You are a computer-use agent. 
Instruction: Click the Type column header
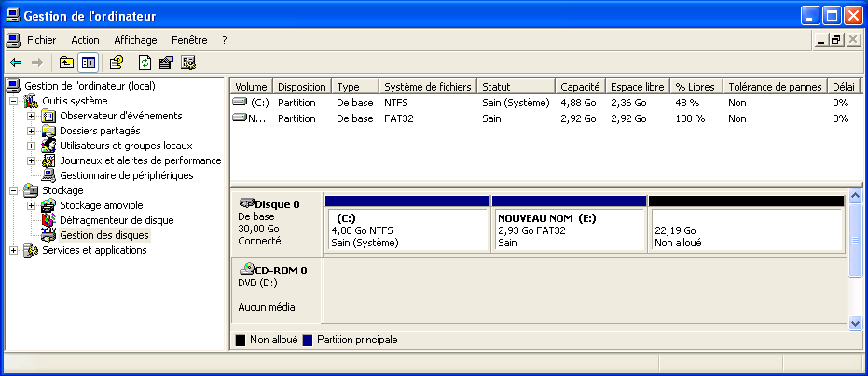(x=355, y=87)
